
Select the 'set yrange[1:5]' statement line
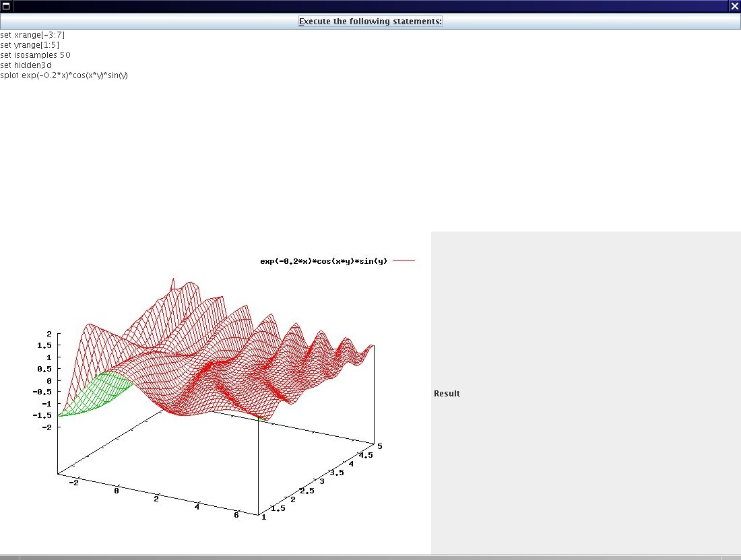[x=30, y=44]
